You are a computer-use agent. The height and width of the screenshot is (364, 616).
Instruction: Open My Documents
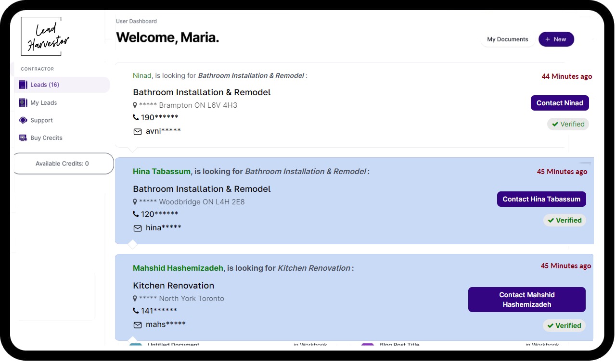[508, 39]
